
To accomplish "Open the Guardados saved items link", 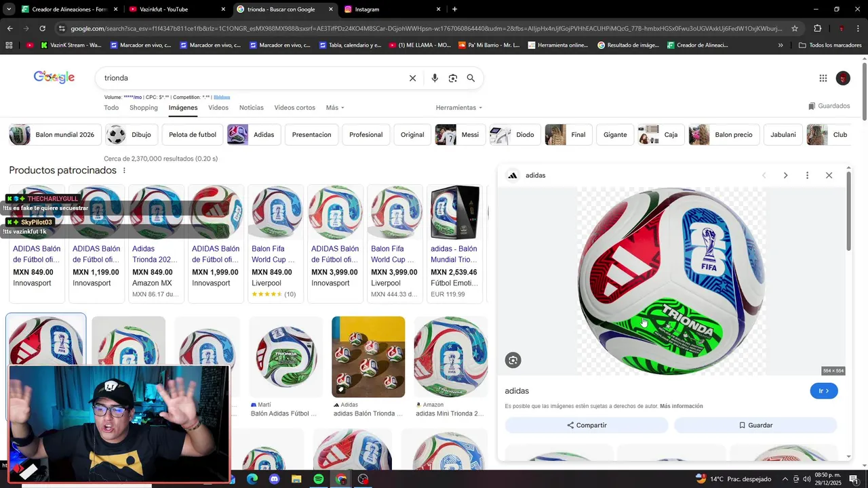I will [829, 106].
